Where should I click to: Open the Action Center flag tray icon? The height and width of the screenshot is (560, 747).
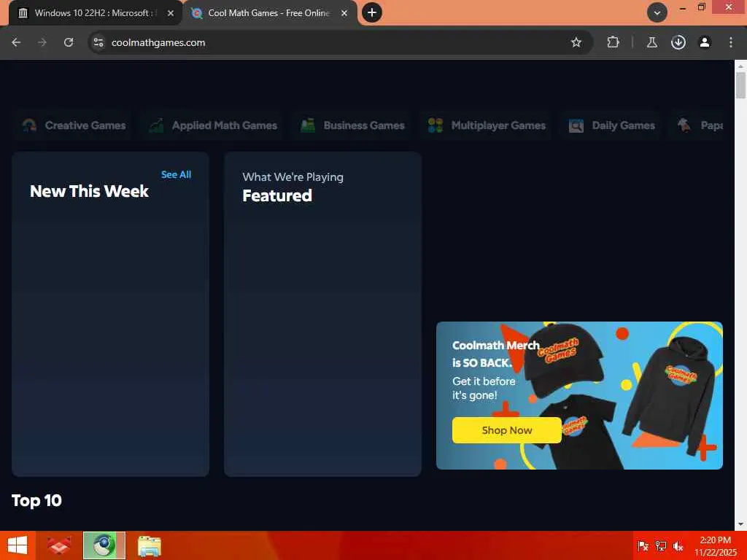pos(643,545)
